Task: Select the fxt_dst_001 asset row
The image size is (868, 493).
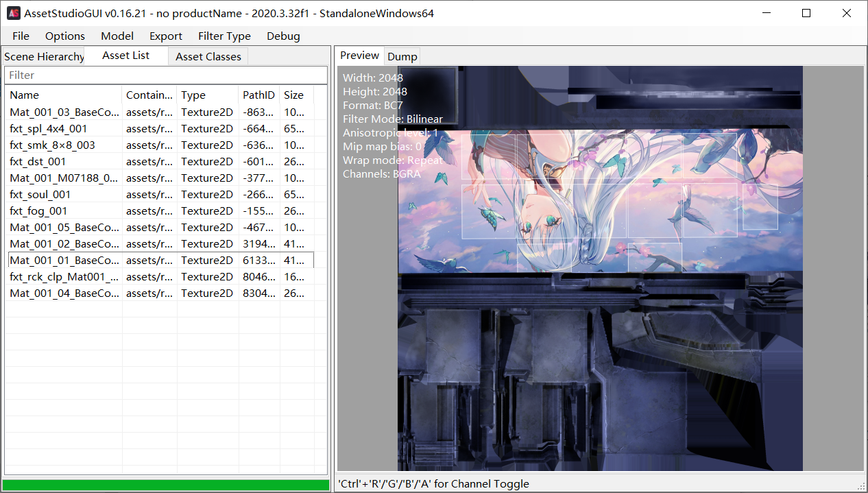Action: click(x=160, y=161)
